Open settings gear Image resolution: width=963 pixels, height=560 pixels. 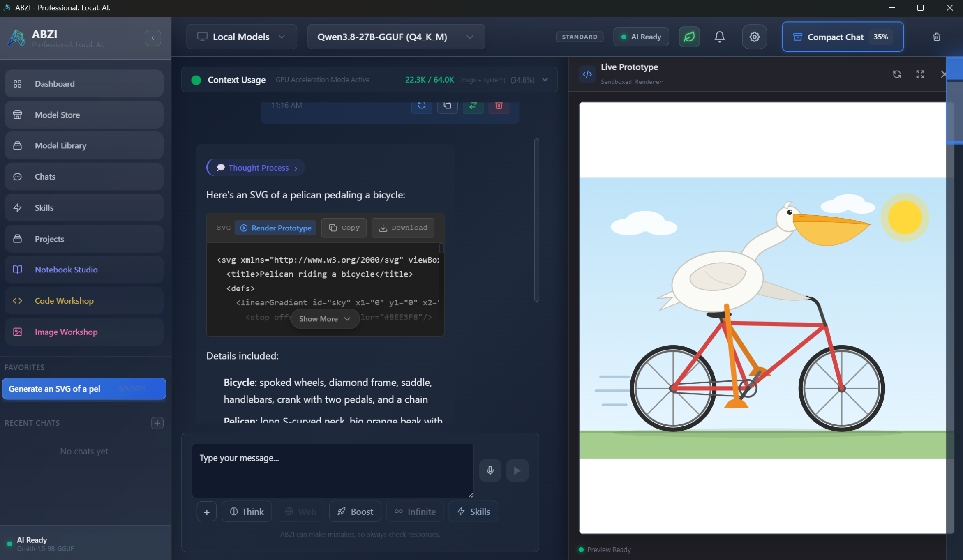point(754,37)
